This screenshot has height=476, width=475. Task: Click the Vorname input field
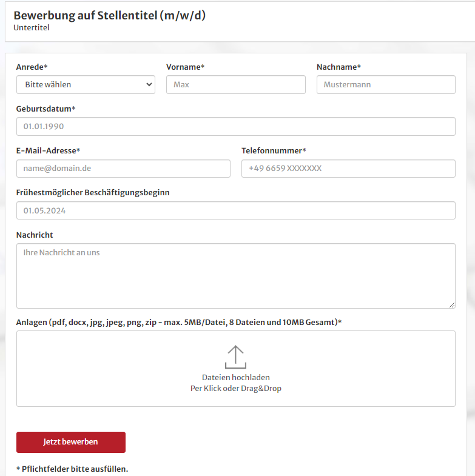click(x=235, y=84)
